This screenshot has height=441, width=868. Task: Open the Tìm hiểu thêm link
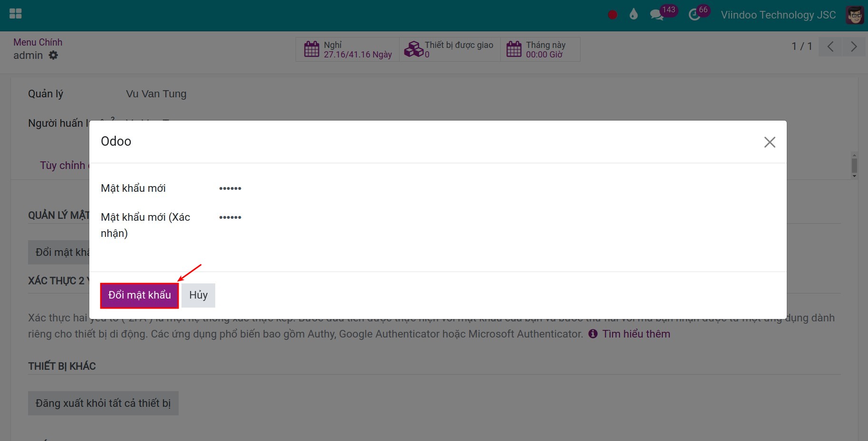coord(636,334)
